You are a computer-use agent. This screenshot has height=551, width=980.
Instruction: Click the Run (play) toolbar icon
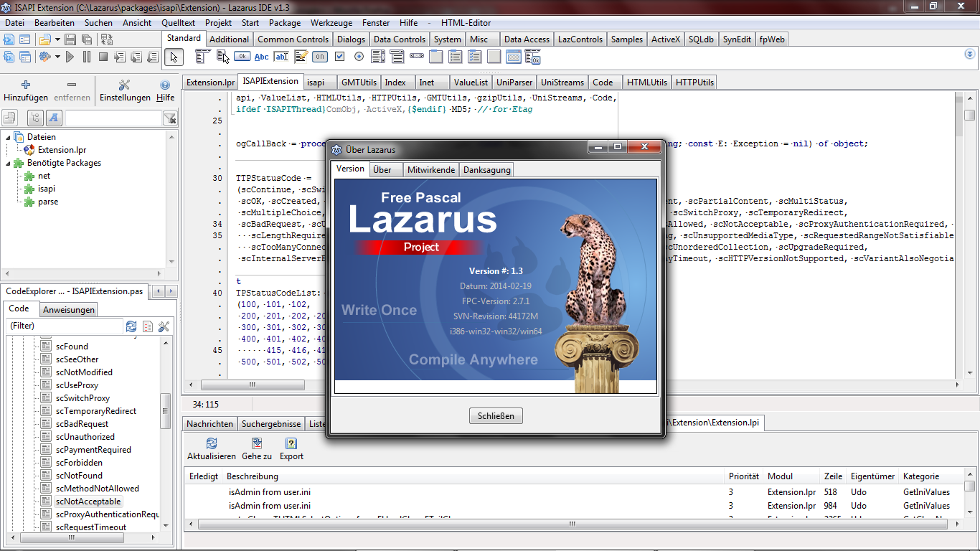click(70, 57)
